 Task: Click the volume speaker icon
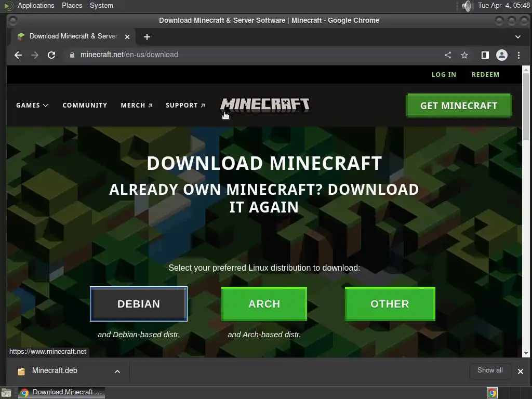(467, 6)
